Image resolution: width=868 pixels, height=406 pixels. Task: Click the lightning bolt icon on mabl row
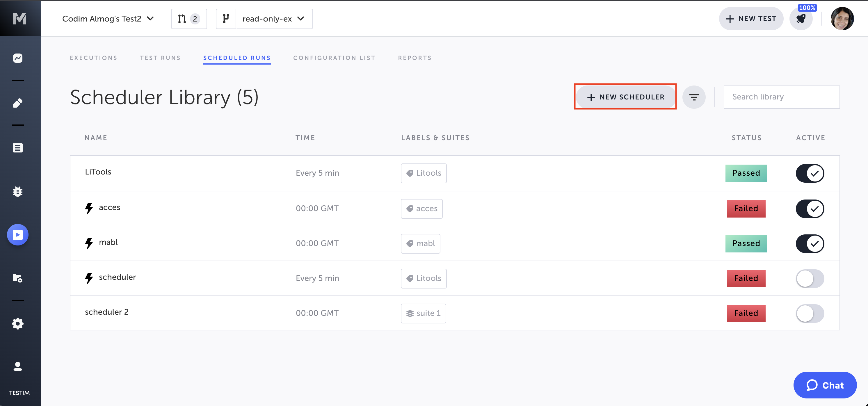89,243
